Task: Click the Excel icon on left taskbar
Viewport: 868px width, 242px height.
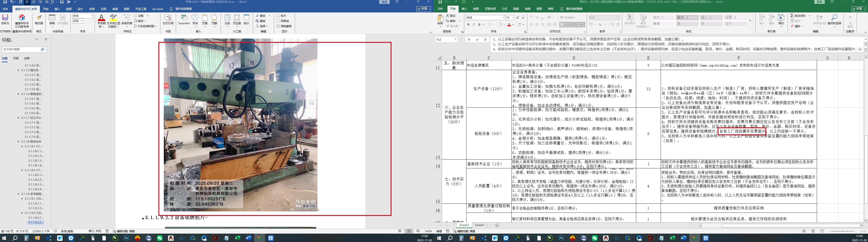Action: pyautogui.click(x=237, y=238)
